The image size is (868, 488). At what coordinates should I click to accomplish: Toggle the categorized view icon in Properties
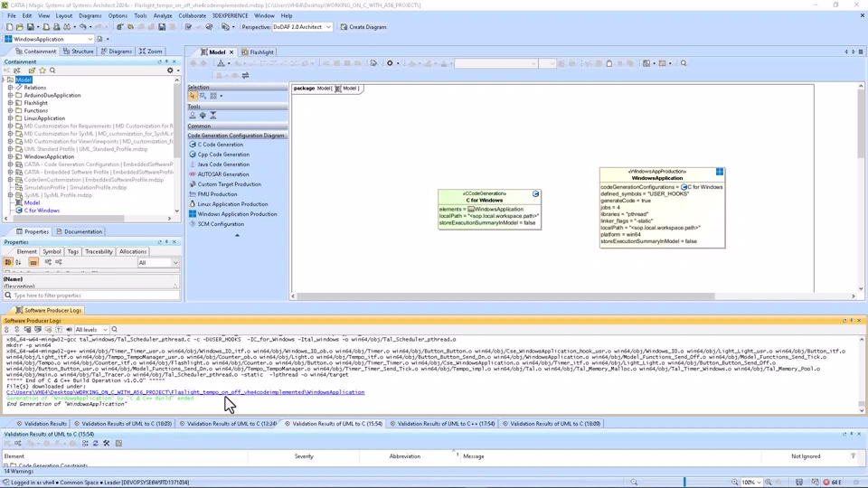point(8,262)
